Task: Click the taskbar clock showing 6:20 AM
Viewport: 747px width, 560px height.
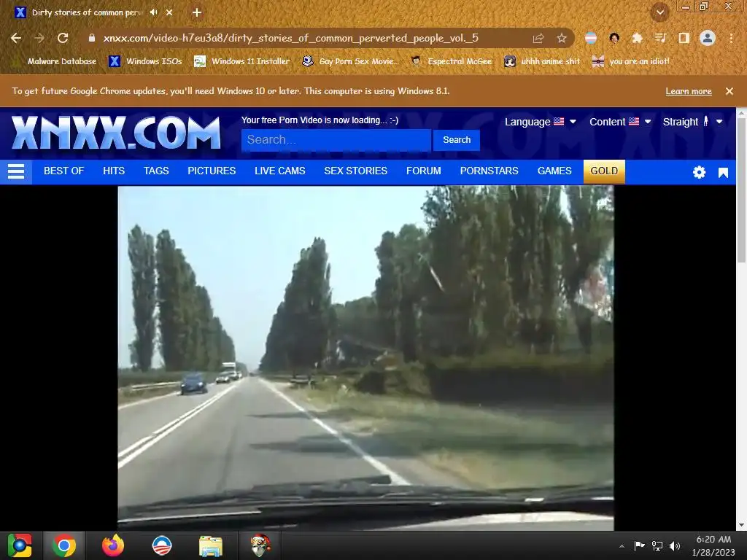Action: (x=713, y=545)
